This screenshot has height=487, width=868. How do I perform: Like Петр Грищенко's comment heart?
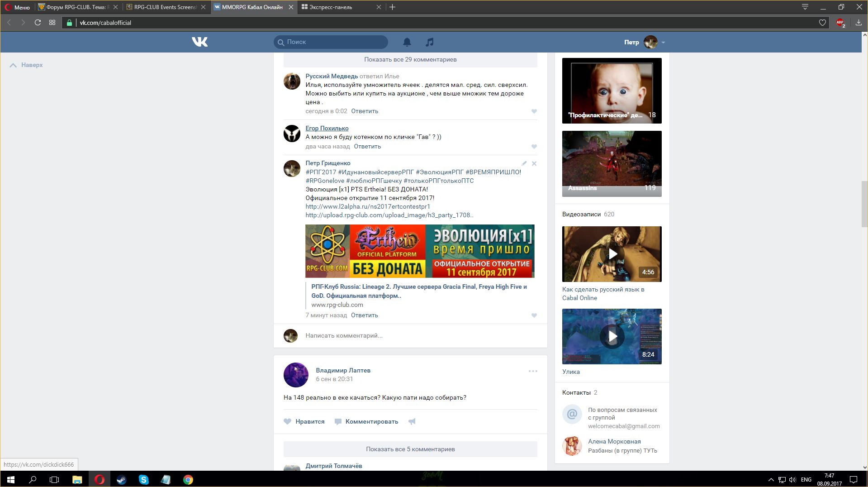[534, 315]
